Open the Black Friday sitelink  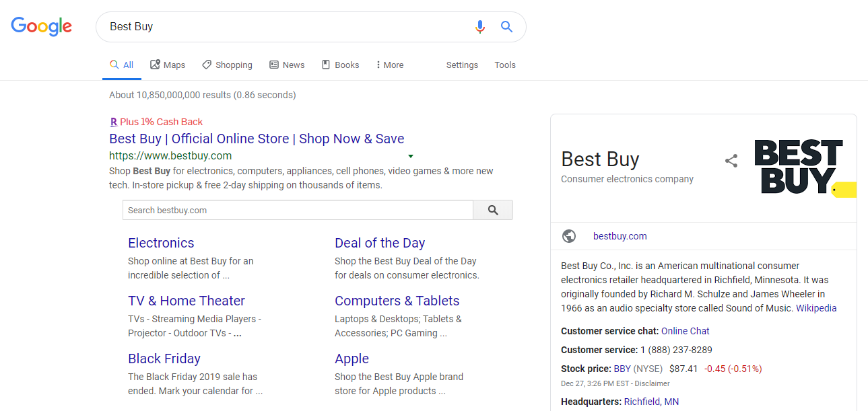164,359
